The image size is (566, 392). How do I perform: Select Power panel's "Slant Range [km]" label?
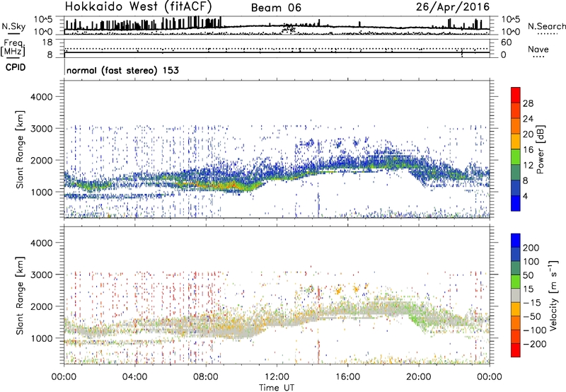coord(20,149)
